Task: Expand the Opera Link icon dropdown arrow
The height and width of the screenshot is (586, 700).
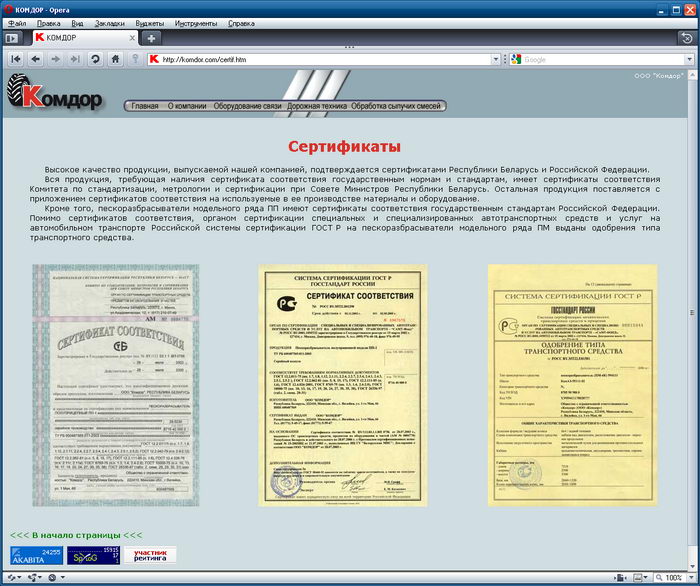Action: (x=19, y=578)
